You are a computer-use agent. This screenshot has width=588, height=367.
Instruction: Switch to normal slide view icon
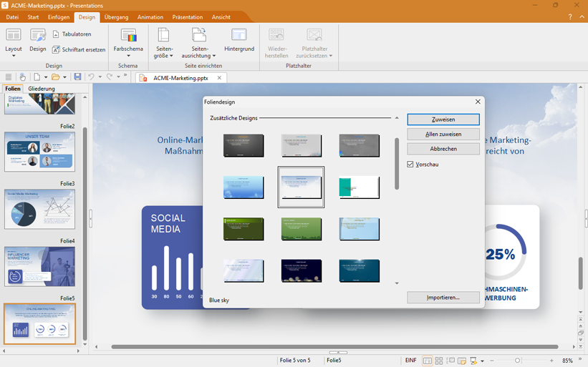427,361
